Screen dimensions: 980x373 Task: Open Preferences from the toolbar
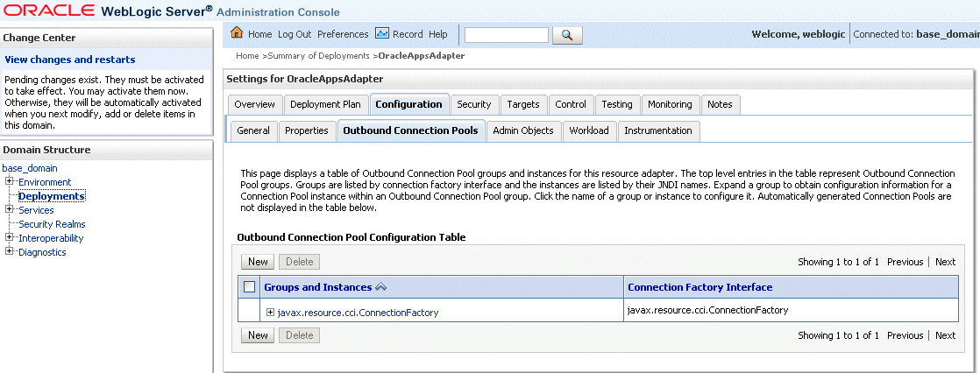(343, 34)
